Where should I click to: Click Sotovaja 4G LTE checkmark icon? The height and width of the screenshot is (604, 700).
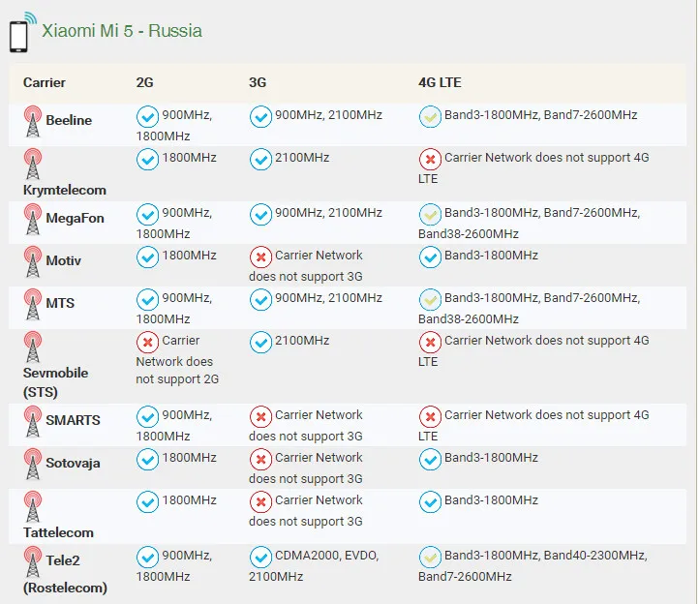click(430, 460)
